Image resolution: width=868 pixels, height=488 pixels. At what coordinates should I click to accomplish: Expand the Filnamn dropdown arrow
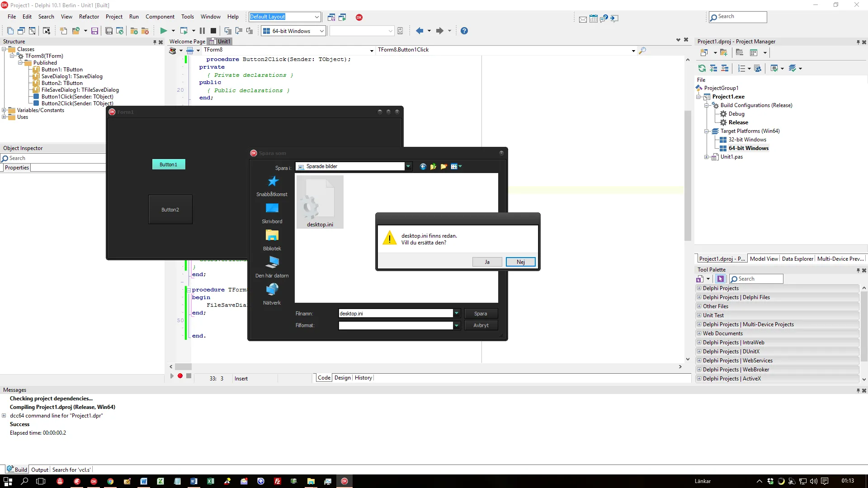pyautogui.click(x=457, y=313)
